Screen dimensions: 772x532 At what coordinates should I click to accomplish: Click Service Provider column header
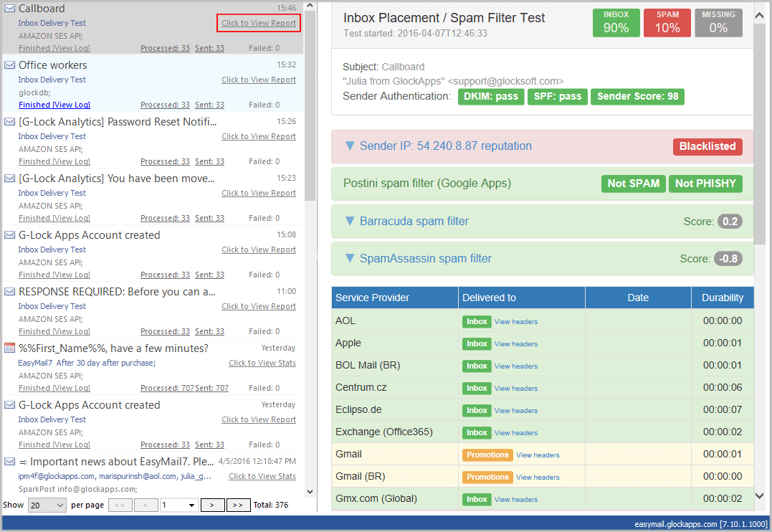[x=395, y=298]
